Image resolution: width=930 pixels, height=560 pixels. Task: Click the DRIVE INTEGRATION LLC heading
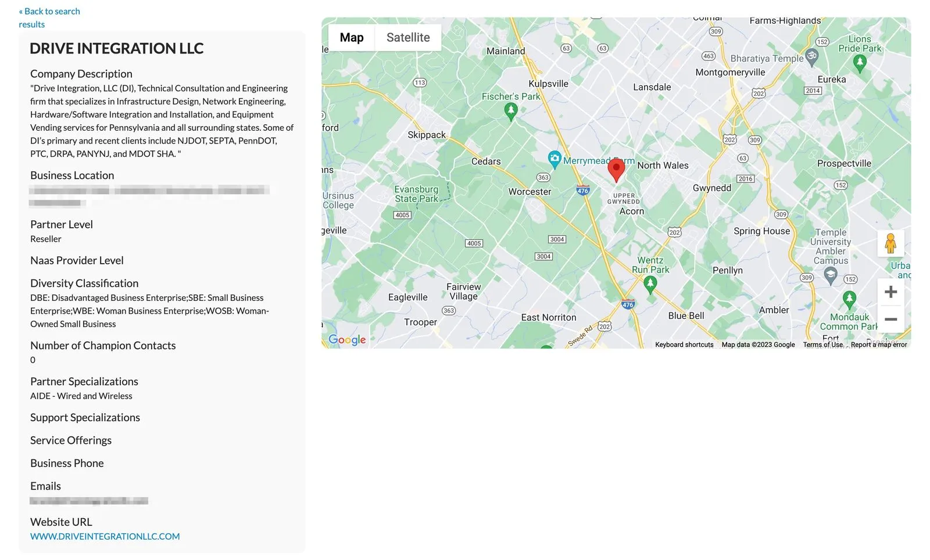117,48
